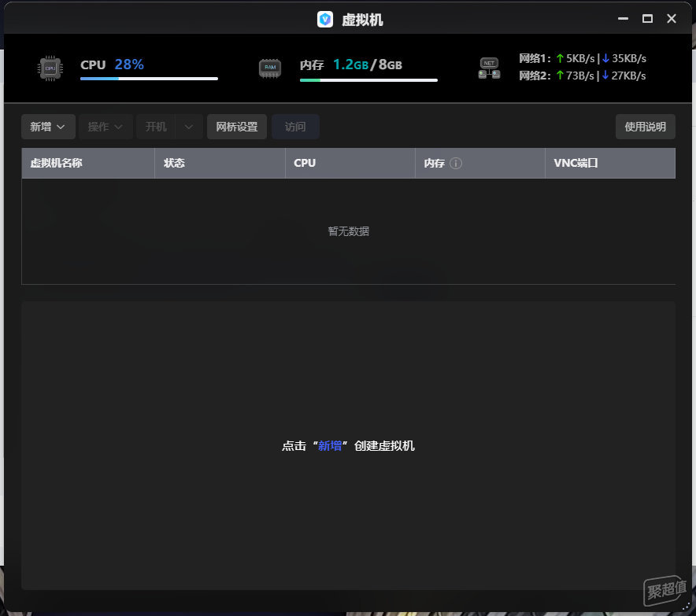Click the 状态 column header
Viewport: 696px width, 616px height.
(x=220, y=163)
